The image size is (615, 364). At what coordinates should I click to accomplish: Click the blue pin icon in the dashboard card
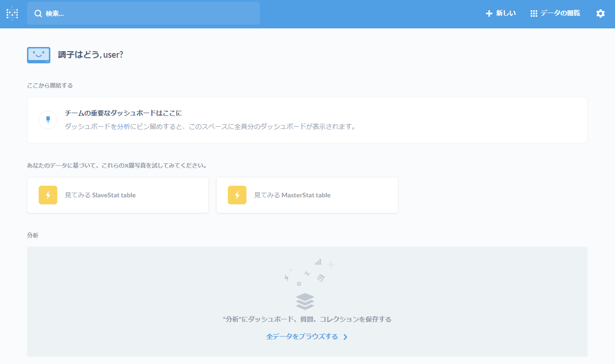pyautogui.click(x=48, y=120)
